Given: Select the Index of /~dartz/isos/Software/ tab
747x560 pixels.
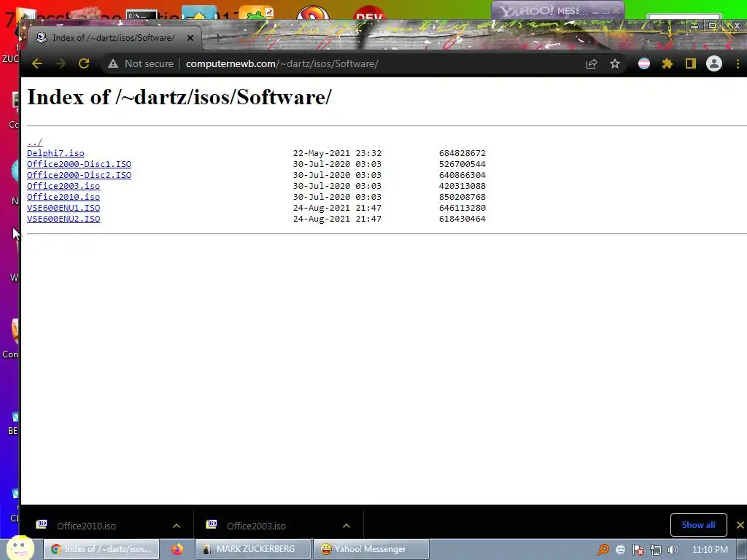Looking at the screenshot, I should tap(114, 38).
